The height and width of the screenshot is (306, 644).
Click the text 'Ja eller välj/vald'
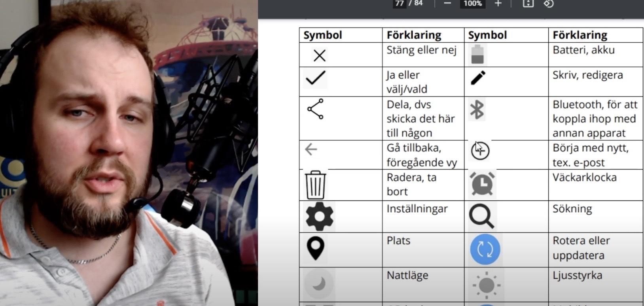point(407,82)
